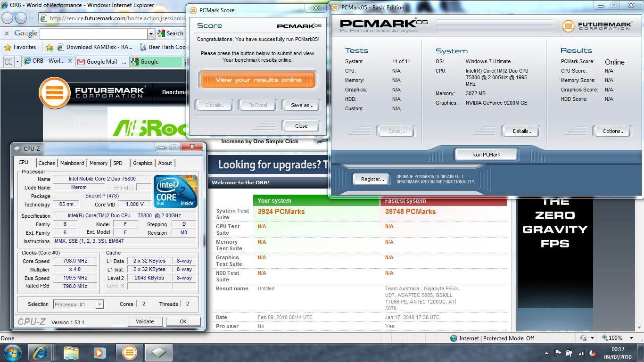Click the View your results online button
The image size is (644, 362).
click(x=257, y=80)
